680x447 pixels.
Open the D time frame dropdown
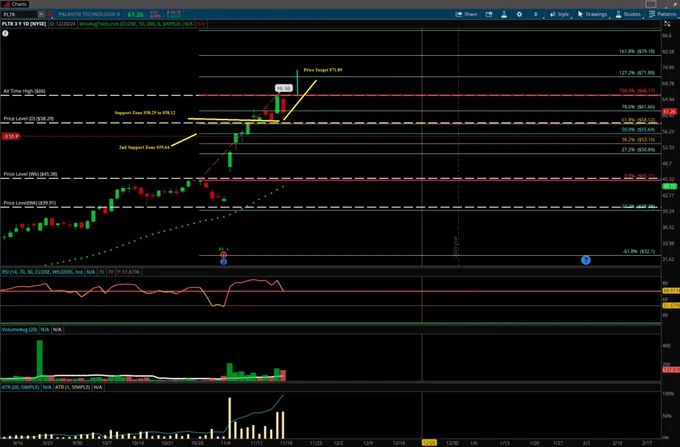coord(536,14)
